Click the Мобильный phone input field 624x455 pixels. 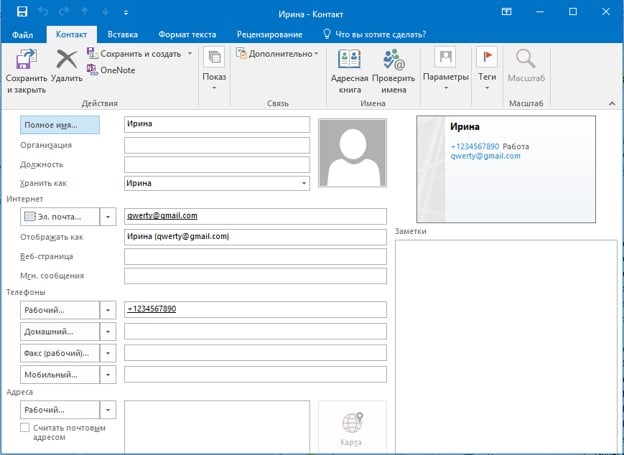pos(255,374)
